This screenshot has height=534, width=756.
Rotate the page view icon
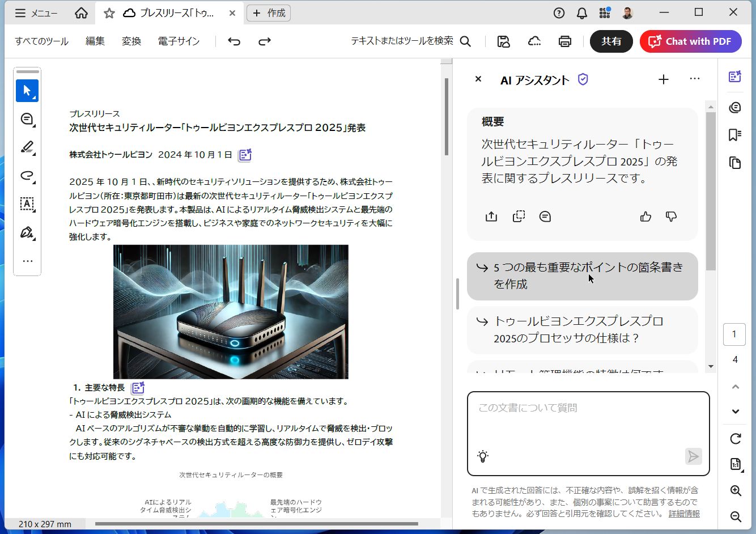point(735,439)
